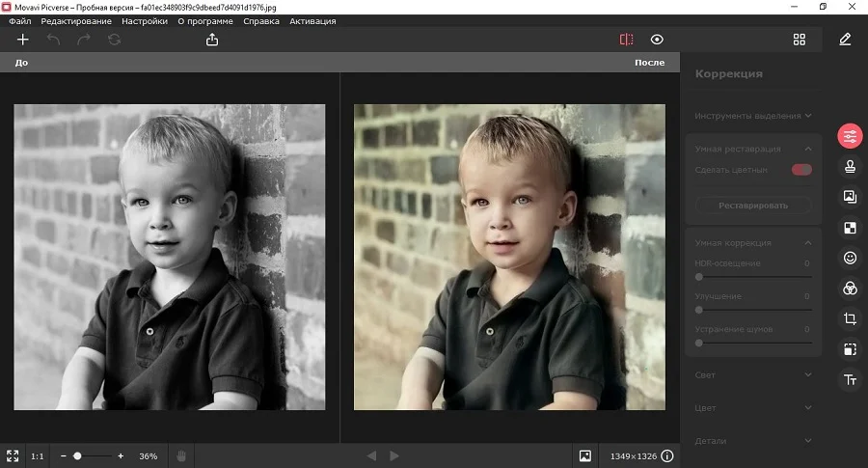Click the plus icon to add a photo

(23, 40)
